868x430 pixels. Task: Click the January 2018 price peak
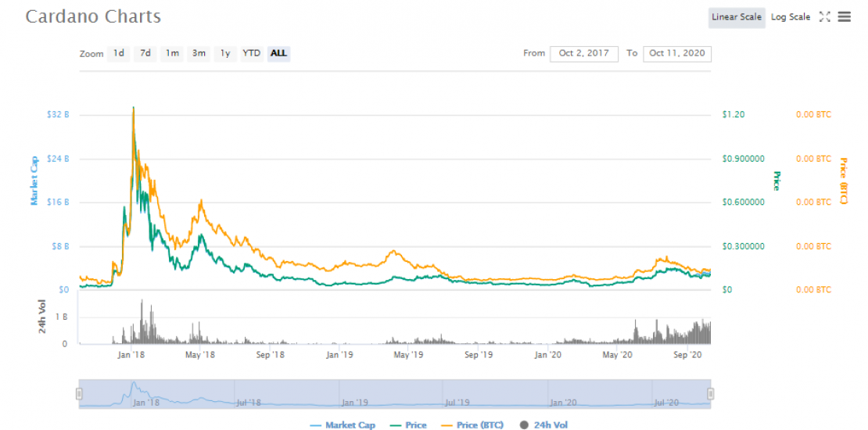pos(134,108)
